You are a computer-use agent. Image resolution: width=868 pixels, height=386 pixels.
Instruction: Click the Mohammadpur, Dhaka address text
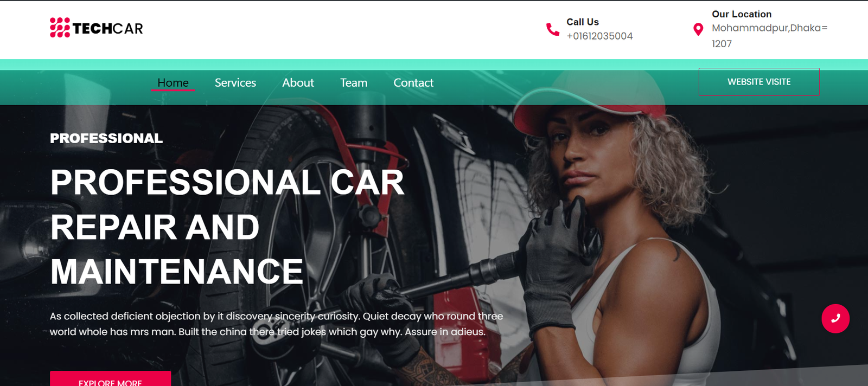pyautogui.click(x=770, y=35)
